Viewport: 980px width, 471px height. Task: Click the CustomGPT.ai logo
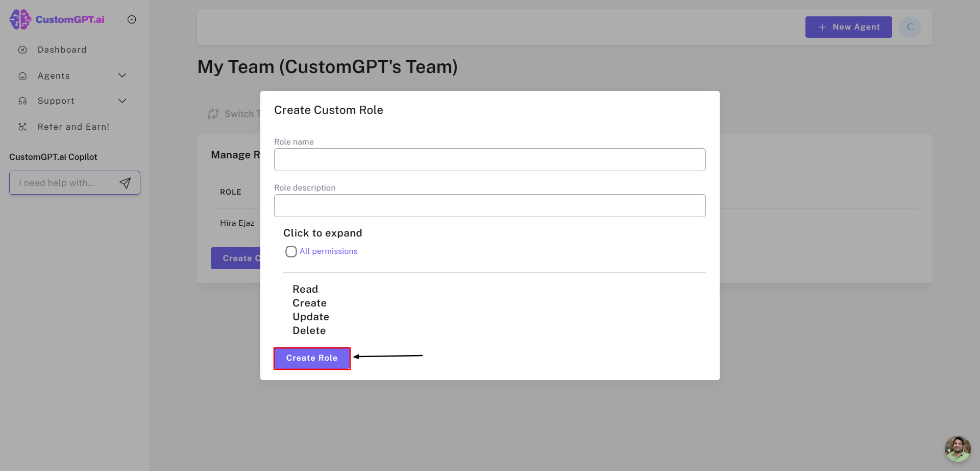point(57,19)
